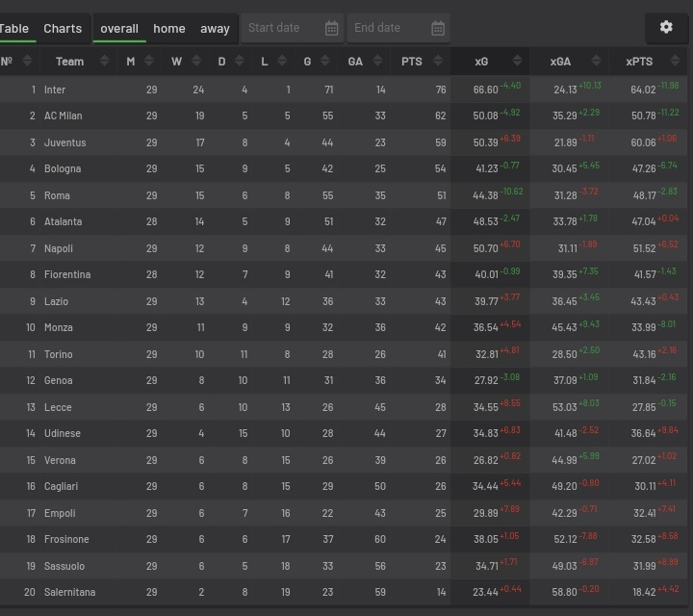Click Monza xPTS value 33.99

pos(644,327)
